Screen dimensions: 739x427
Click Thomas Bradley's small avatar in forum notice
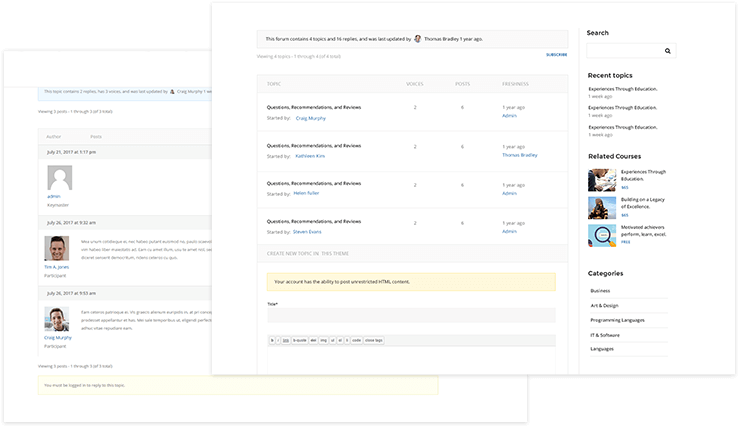pyautogui.click(x=418, y=39)
